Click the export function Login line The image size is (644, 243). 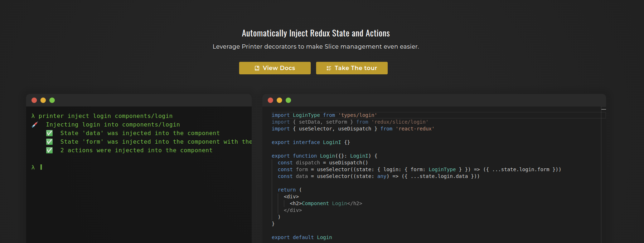324,156
